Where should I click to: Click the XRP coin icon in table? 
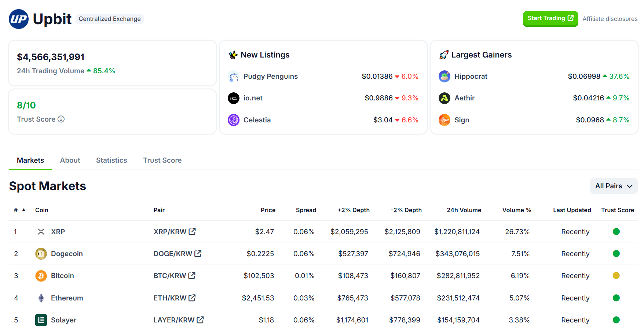click(x=41, y=232)
